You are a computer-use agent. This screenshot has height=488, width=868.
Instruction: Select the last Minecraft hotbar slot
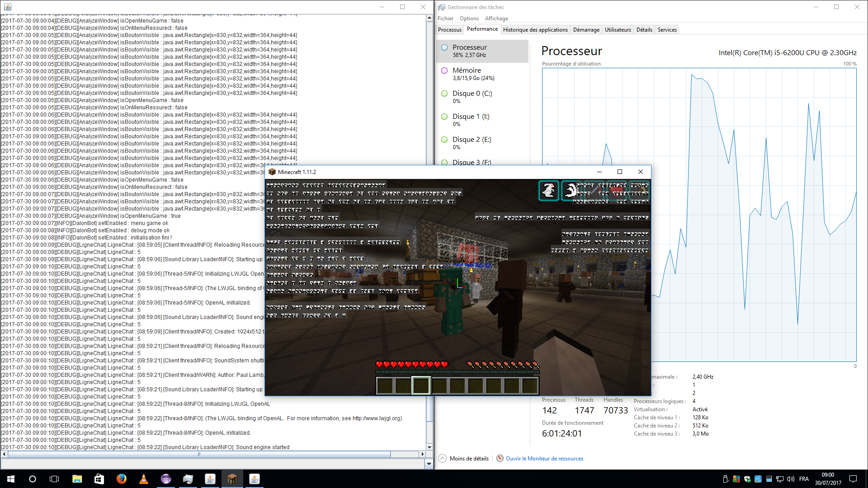coord(530,385)
